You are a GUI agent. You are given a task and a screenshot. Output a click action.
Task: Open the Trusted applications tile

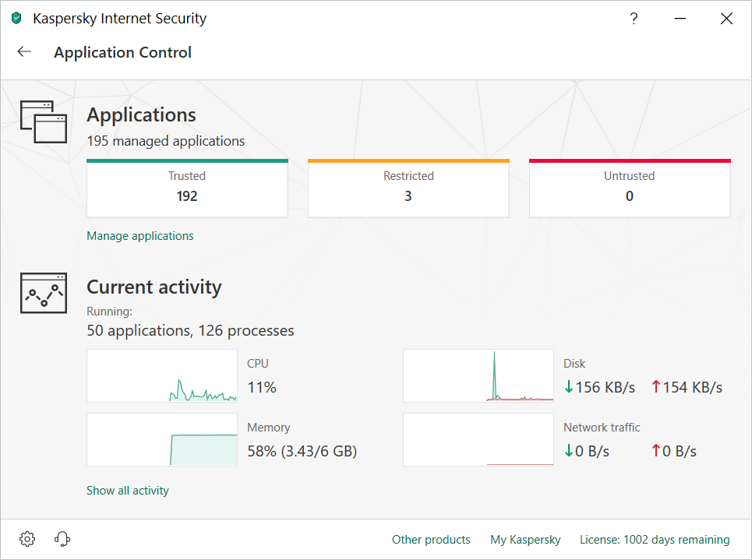187,188
